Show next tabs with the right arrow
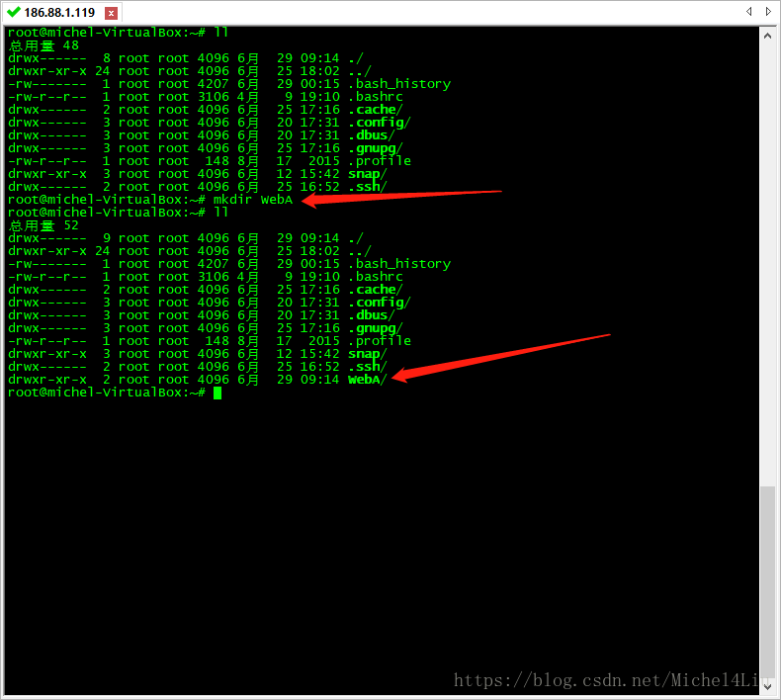The width and height of the screenshot is (781, 700). (x=768, y=12)
